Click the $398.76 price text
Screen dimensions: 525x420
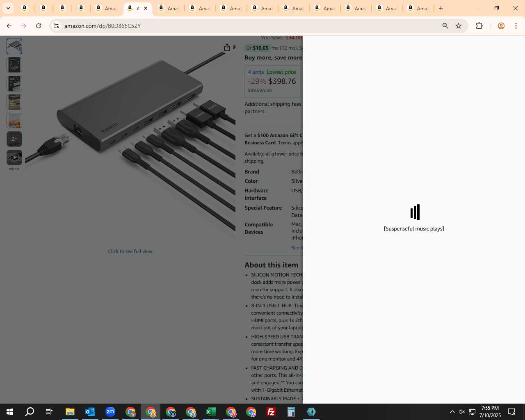pos(282,81)
